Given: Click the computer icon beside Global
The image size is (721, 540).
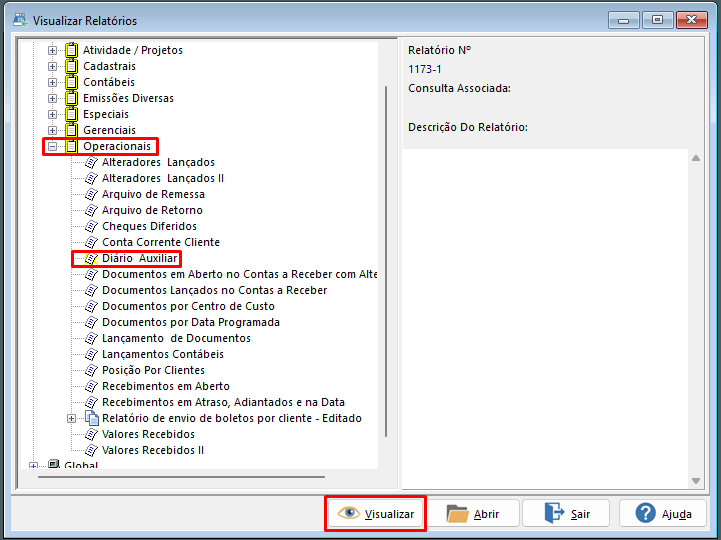Looking at the screenshot, I should coord(54,464).
